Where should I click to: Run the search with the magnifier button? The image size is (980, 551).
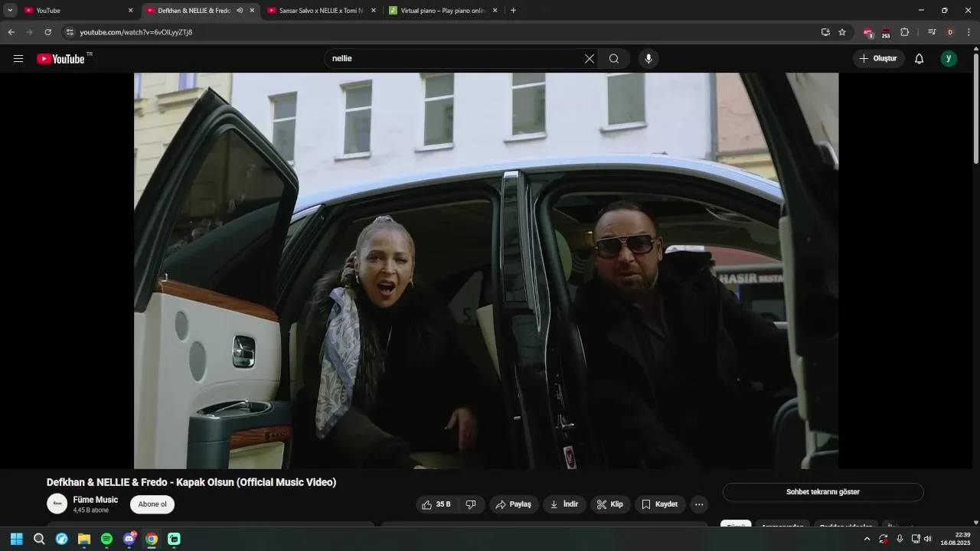coord(614,59)
